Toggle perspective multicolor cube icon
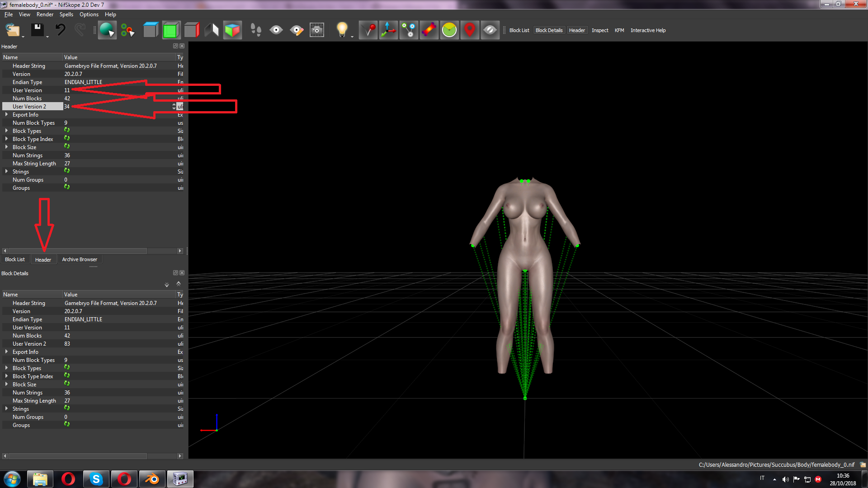The width and height of the screenshot is (868, 488). [x=232, y=30]
